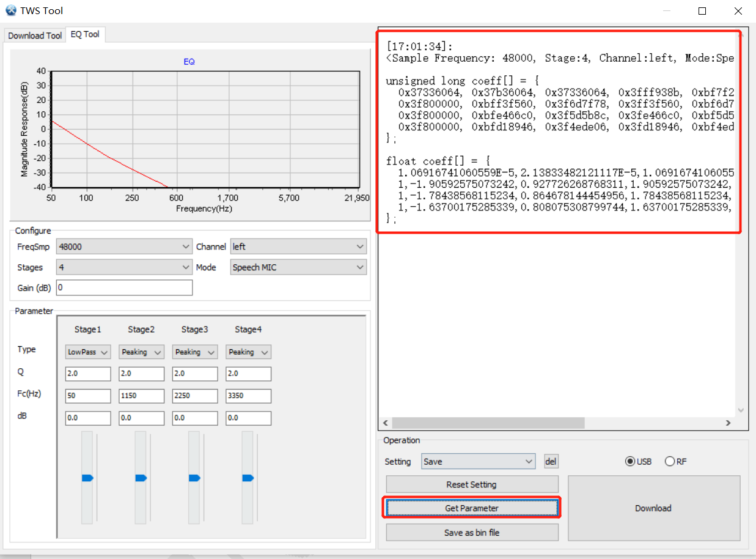Switch to the EQ Tool tab
Screen dimensions: 756x559
pos(85,34)
